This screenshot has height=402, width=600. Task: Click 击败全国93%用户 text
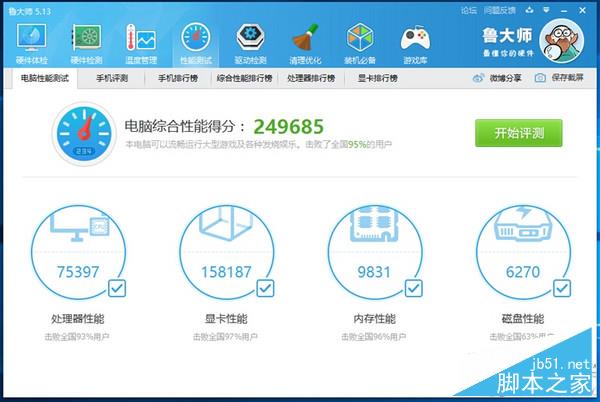[77, 337]
